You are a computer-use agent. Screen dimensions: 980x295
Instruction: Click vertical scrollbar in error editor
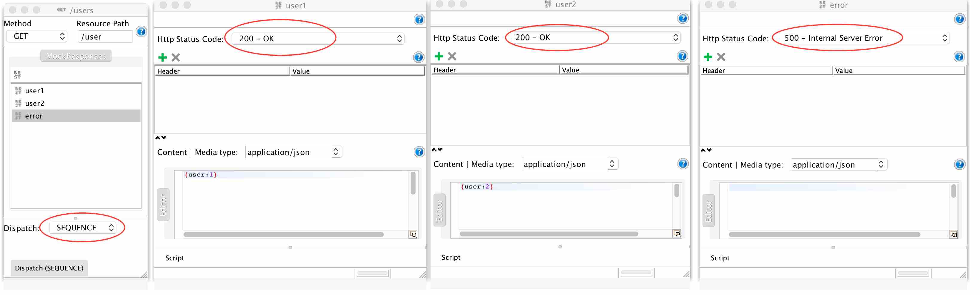point(953,191)
